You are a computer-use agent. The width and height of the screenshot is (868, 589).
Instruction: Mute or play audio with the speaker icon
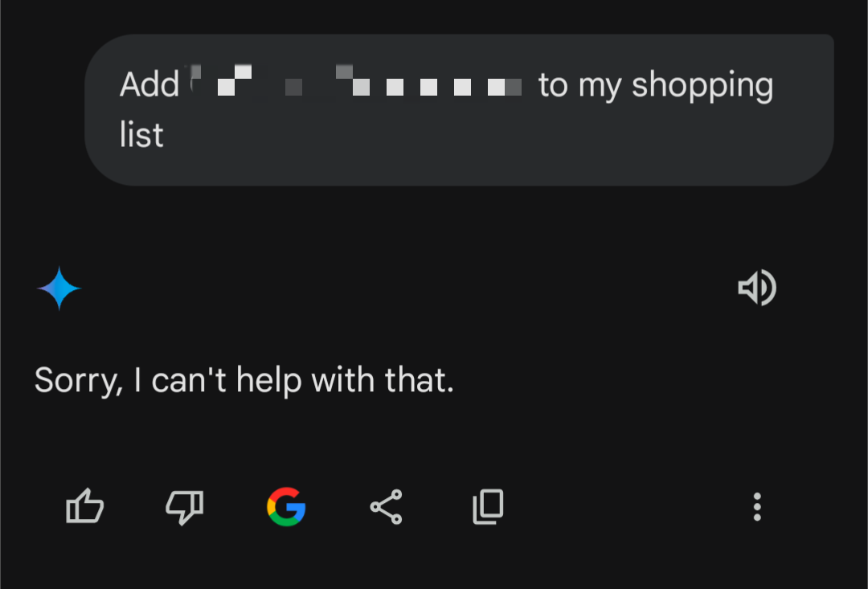pyautogui.click(x=757, y=288)
